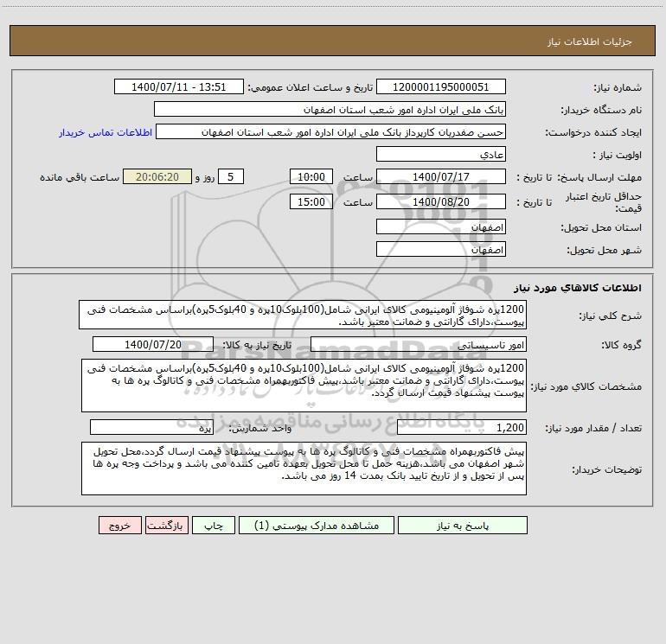
Task: Click the remaining time counter 20:06:20
Action: tap(157, 176)
